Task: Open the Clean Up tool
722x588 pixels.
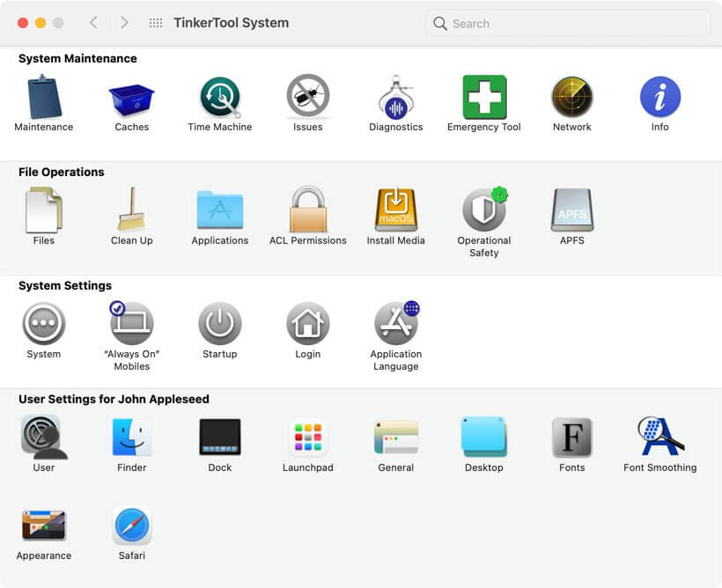Action: pyautogui.click(x=131, y=211)
